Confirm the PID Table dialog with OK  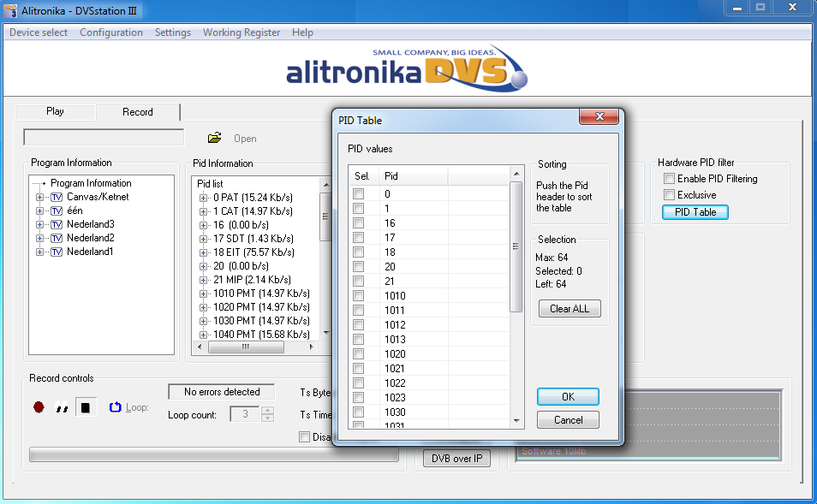568,397
